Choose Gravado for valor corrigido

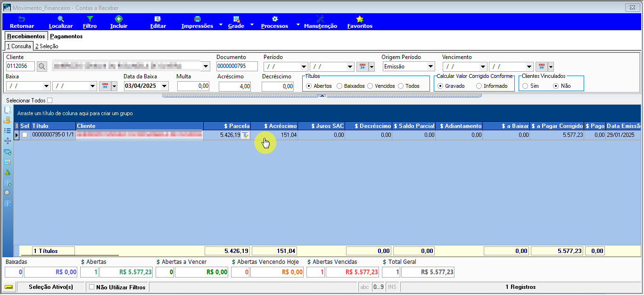(440, 86)
